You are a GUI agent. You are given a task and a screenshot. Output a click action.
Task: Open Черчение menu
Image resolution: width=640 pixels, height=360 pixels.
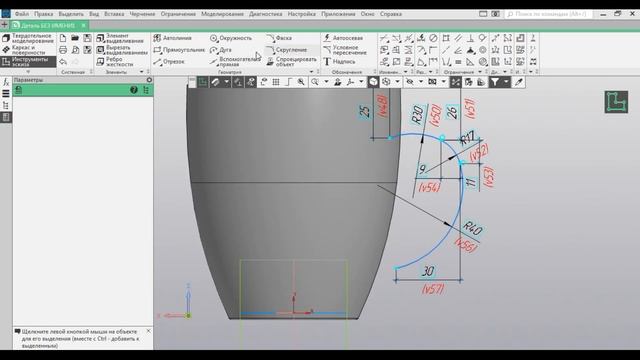tap(142, 14)
